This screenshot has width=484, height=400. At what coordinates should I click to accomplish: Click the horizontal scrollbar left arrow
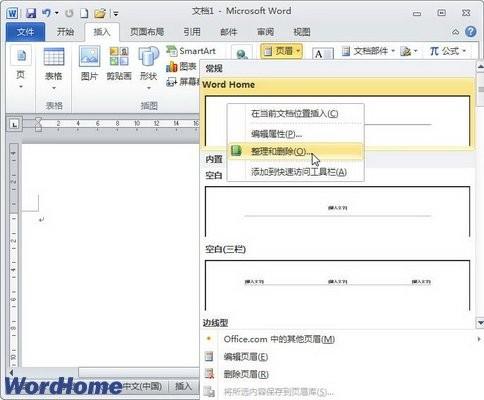point(12,372)
